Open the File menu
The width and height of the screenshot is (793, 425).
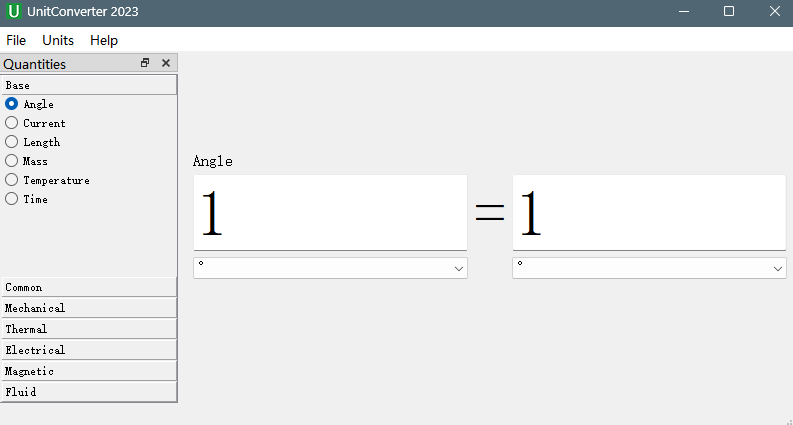(x=16, y=40)
